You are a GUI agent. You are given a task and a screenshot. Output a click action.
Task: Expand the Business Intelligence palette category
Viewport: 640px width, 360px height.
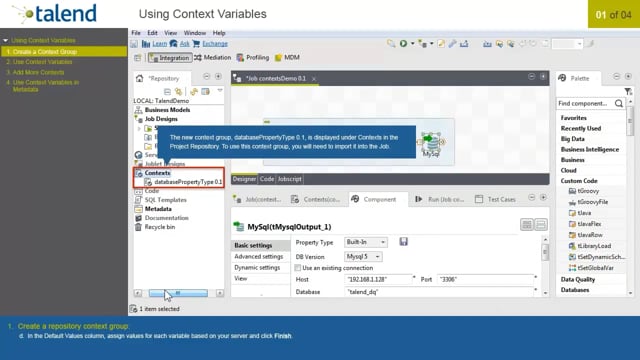click(589, 149)
